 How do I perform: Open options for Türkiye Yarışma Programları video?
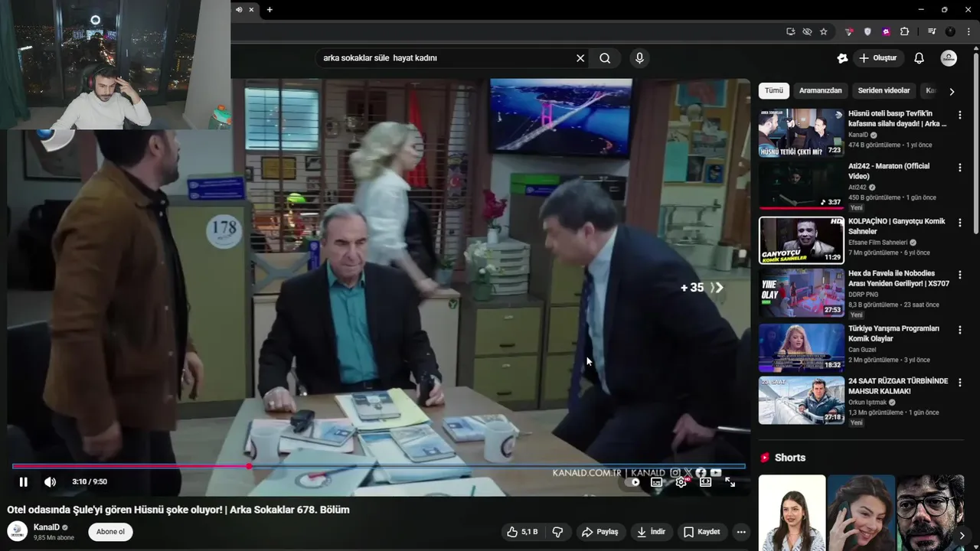pos(959,330)
